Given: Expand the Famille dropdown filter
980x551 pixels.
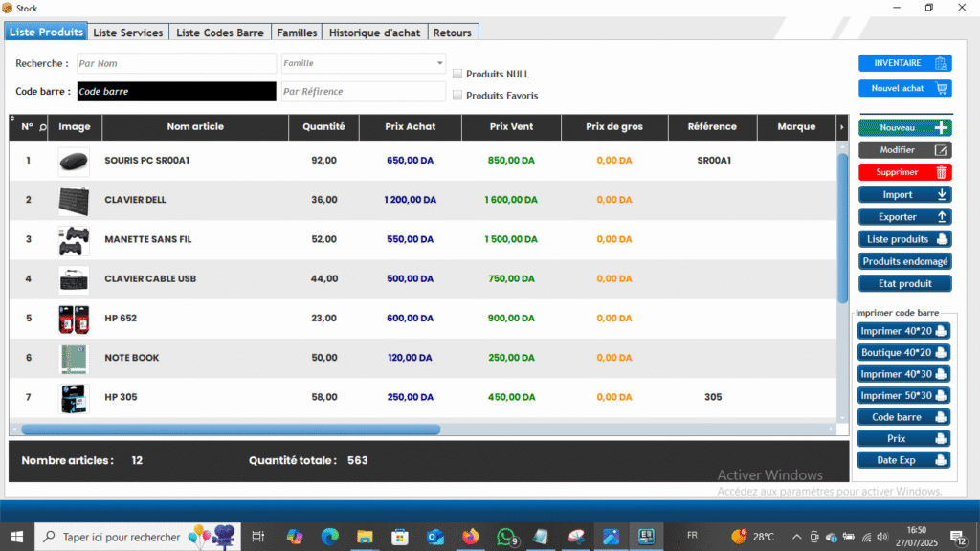Looking at the screenshot, I should click(440, 63).
